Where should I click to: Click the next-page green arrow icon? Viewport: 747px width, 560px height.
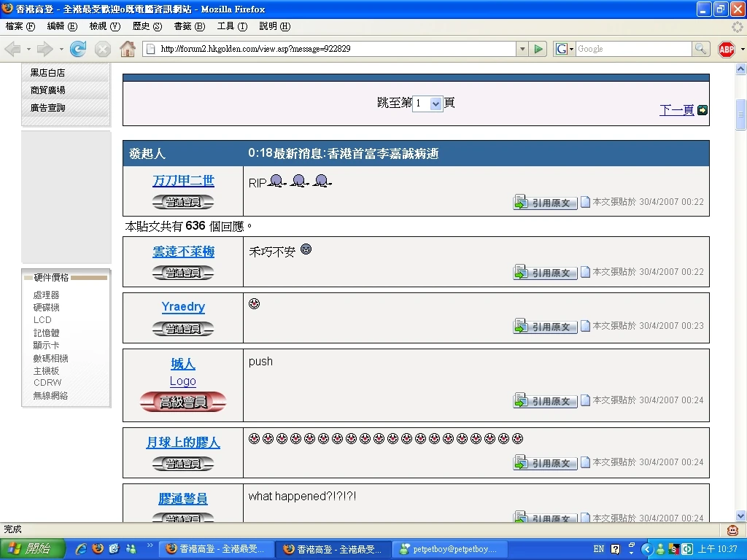point(703,110)
